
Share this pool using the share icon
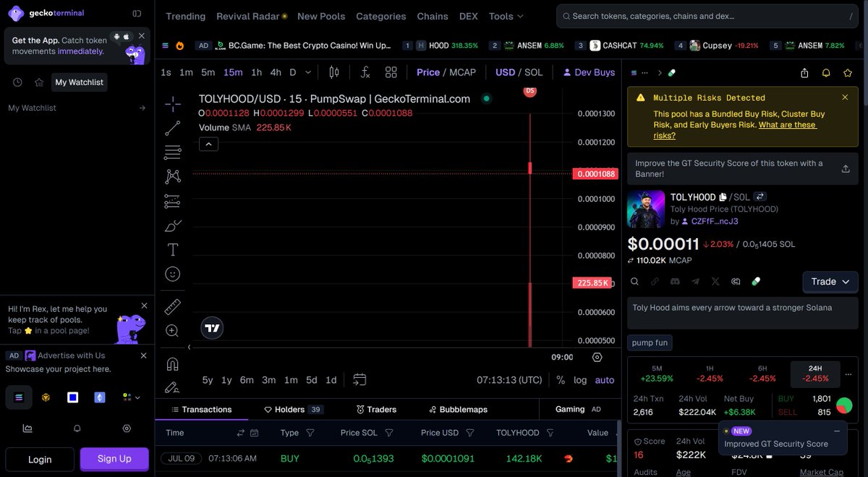[805, 73]
